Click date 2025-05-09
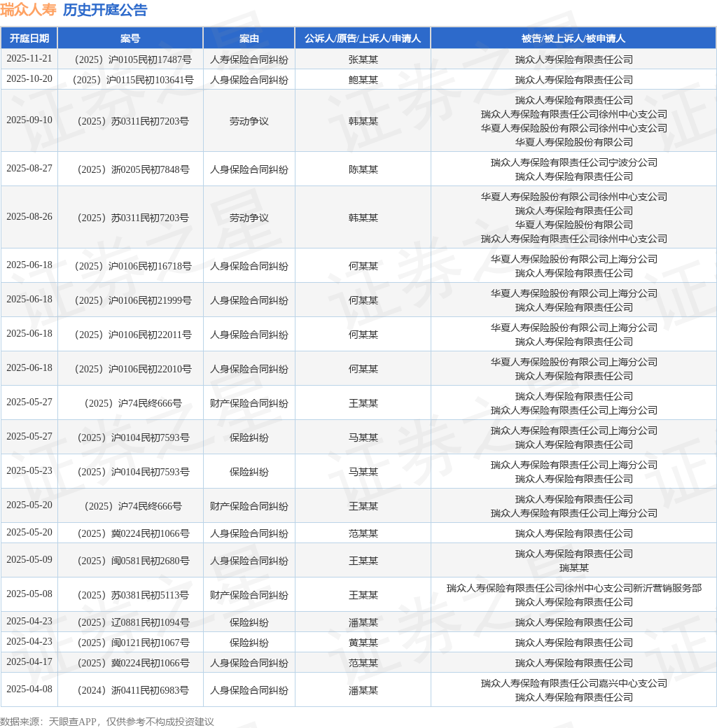The width and height of the screenshot is (717, 728). tap(29, 560)
